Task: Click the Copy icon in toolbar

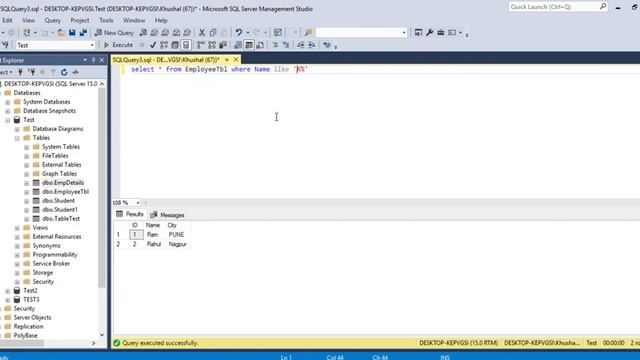Action: (x=213, y=33)
